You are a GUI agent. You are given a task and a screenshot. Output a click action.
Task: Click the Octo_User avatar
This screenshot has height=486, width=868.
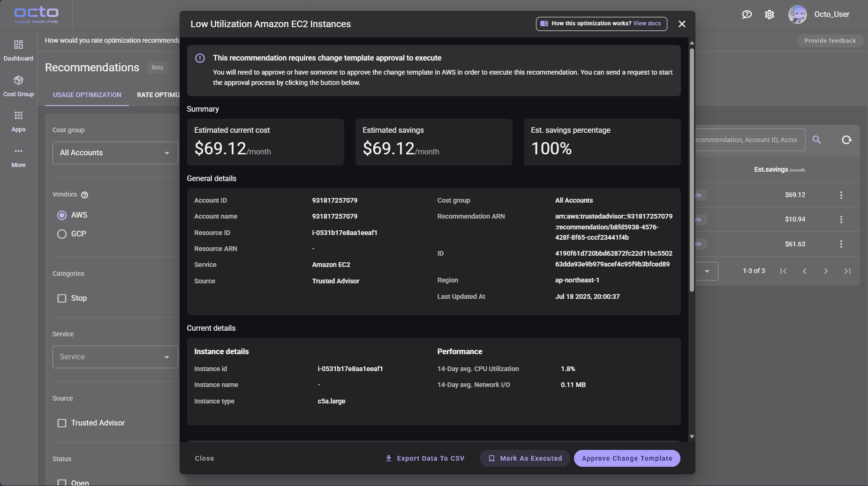(797, 15)
